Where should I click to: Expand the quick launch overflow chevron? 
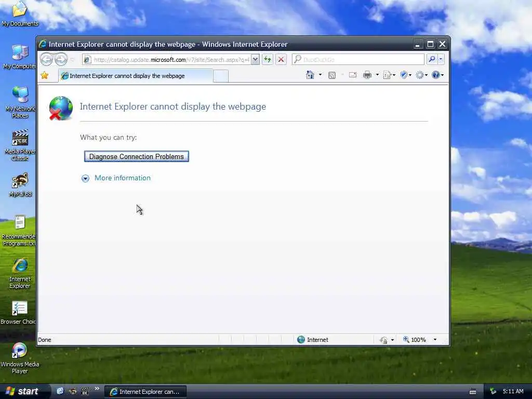pos(97,389)
